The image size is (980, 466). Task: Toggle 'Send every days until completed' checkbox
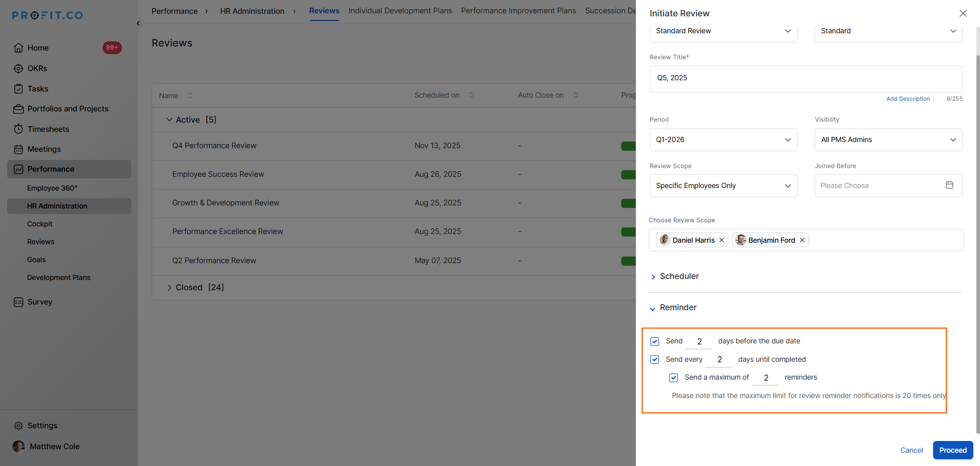[x=654, y=360]
